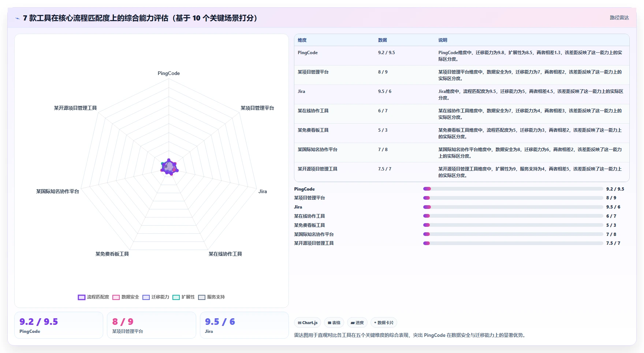Click the 6 / 7 progress list value

[611, 216]
